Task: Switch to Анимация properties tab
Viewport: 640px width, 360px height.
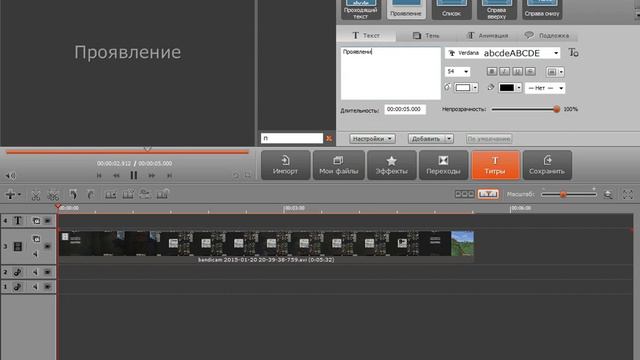Action: click(487, 36)
